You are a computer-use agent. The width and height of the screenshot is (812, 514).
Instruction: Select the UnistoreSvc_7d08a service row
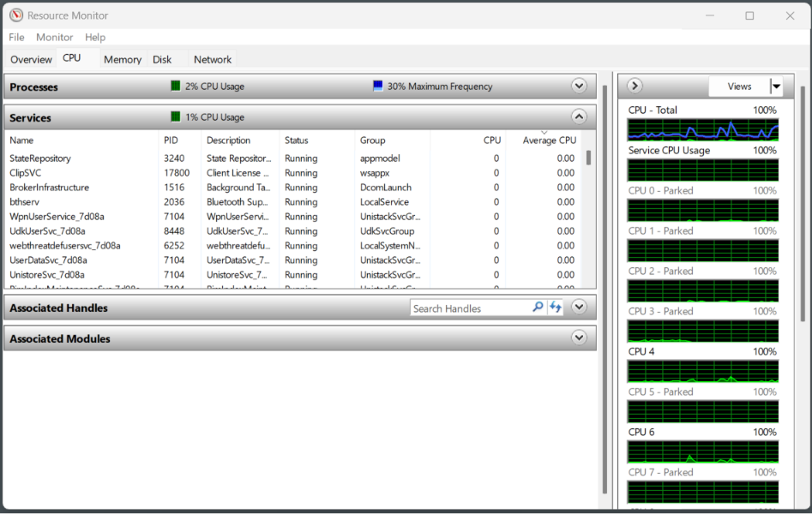pos(292,274)
